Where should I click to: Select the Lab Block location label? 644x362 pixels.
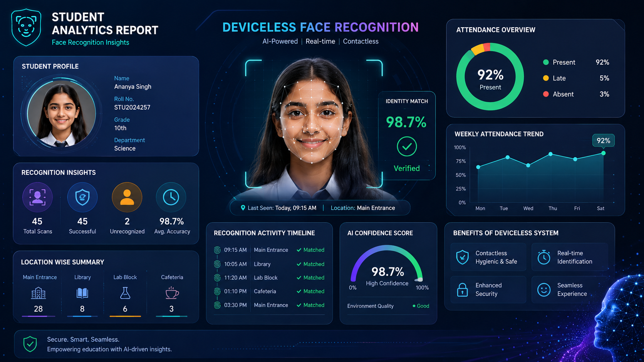(125, 277)
